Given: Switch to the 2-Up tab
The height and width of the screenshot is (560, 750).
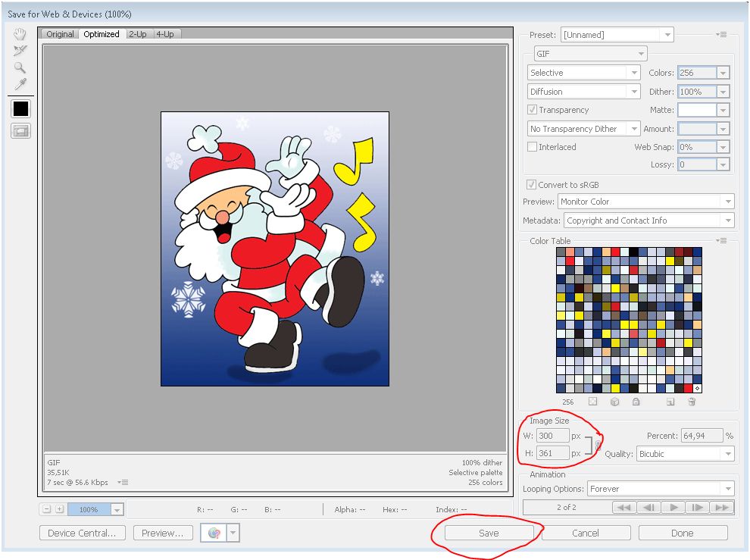Looking at the screenshot, I should pyautogui.click(x=138, y=34).
